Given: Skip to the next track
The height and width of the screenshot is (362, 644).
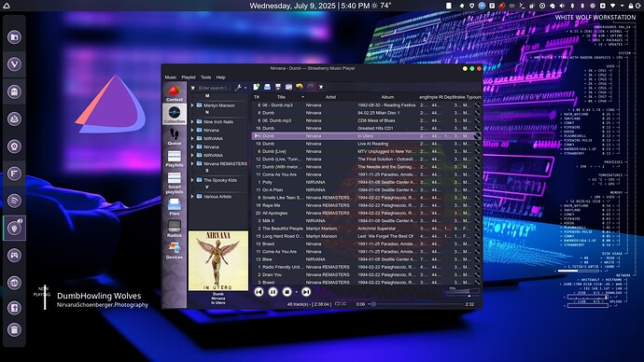Looking at the screenshot, I should pyautogui.click(x=306, y=292).
